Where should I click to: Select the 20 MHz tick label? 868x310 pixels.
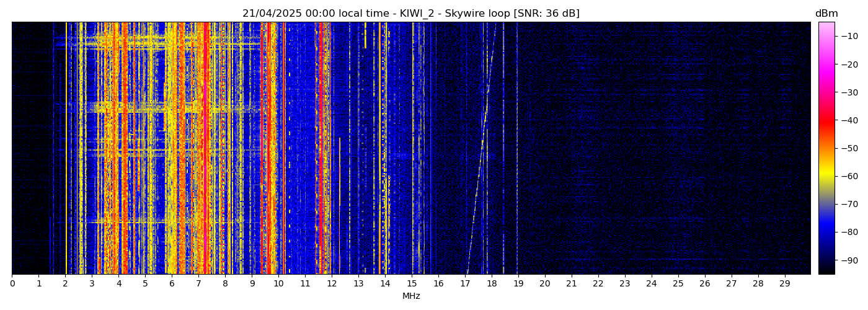[545, 284]
